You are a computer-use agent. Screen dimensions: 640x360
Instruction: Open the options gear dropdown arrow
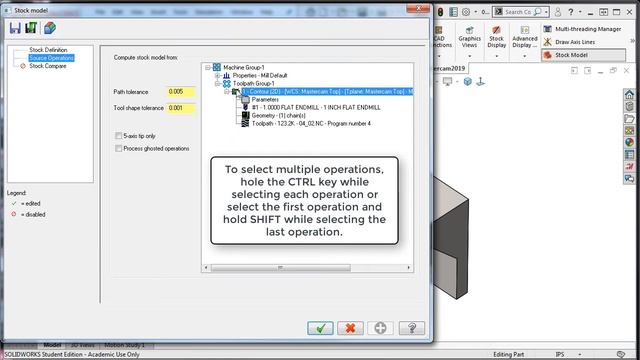coord(476,12)
